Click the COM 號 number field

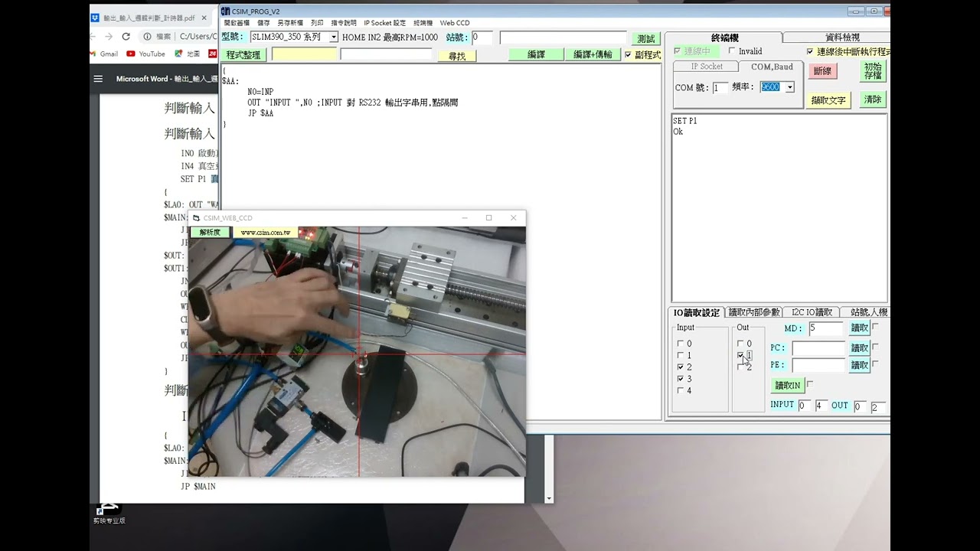coord(720,88)
